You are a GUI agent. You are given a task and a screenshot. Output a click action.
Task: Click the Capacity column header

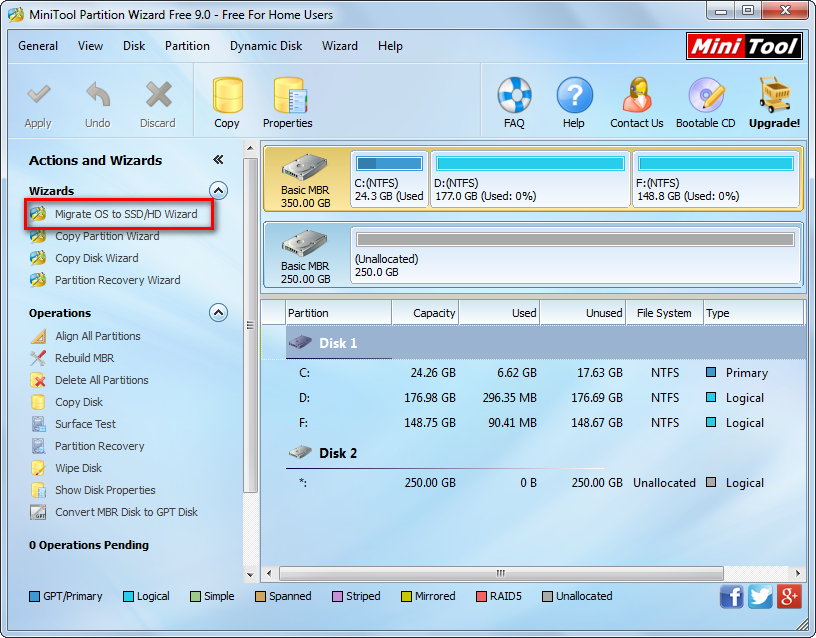(425, 313)
